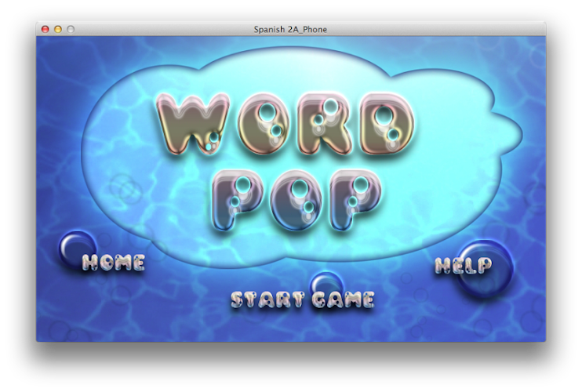The width and height of the screenshot is (582, 392).
Task: Minimize the window with yellow button
Action: pos(58,29)
